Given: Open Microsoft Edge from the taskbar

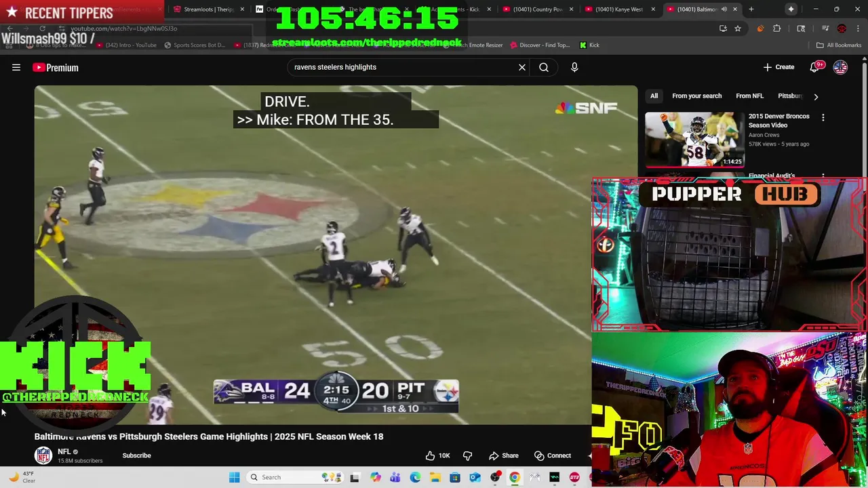Looking at the screenshot, I should [415, 477].
